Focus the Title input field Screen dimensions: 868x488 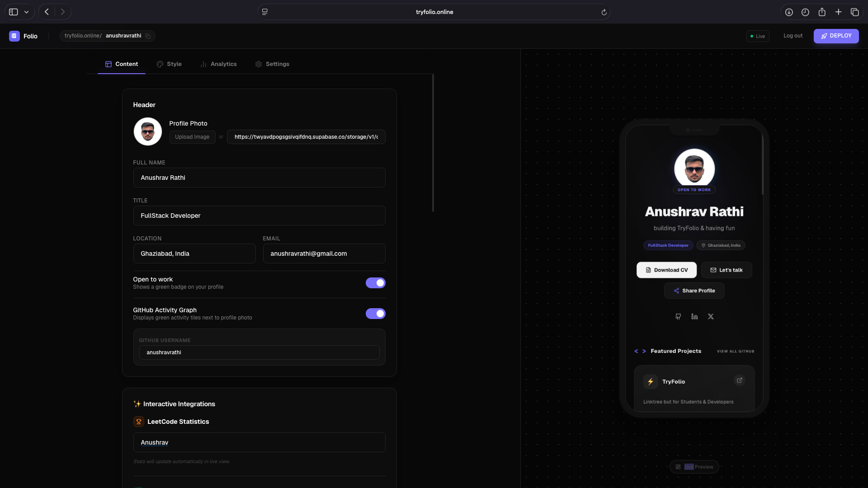(x=259, y=216)
